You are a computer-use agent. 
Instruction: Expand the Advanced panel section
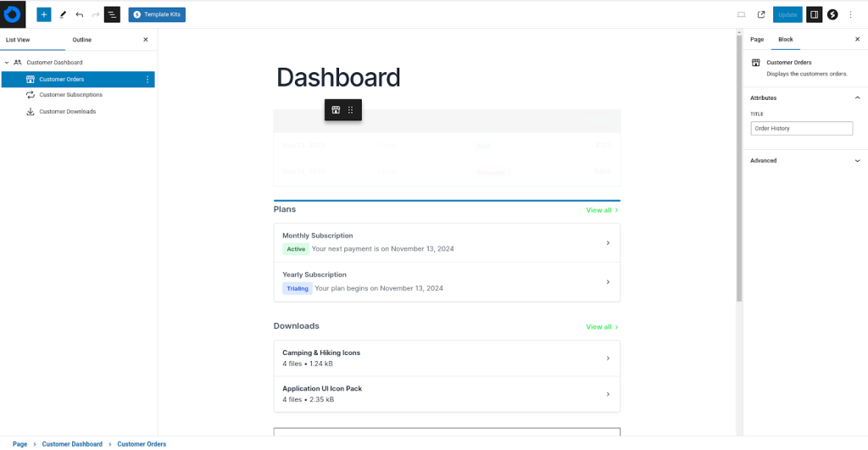point(857,161)
